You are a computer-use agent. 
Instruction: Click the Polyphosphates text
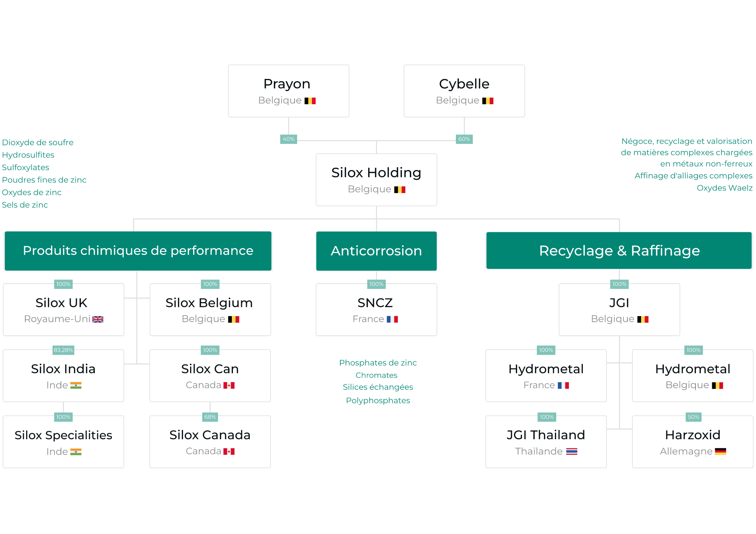pos(378,400)
